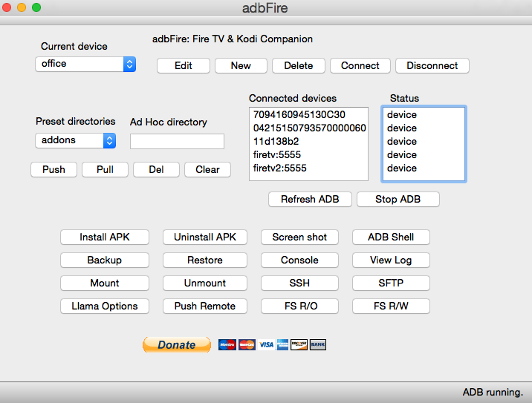Click the Clear button
Viewport: 532px width, 403px height.
coord(207,169)
